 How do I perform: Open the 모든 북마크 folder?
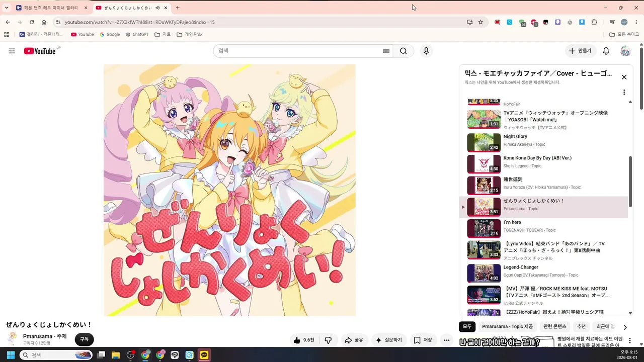(x=624, y=35)
